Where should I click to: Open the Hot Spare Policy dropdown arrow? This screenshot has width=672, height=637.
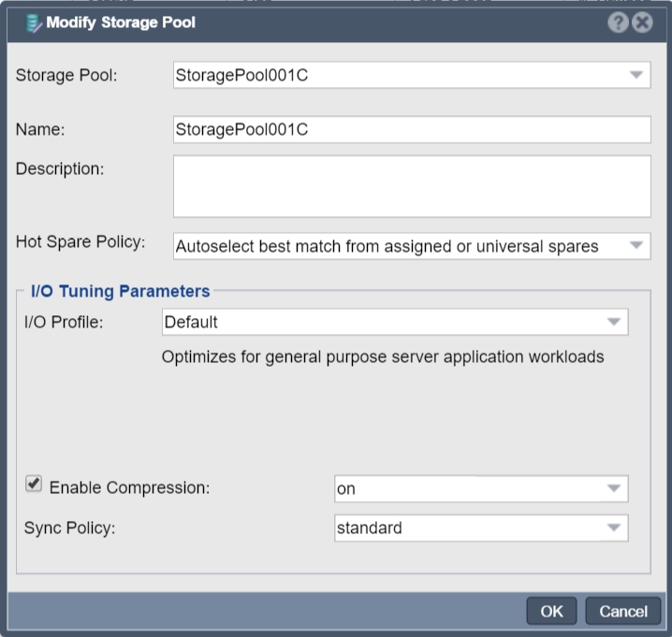[x=636, y=245]
